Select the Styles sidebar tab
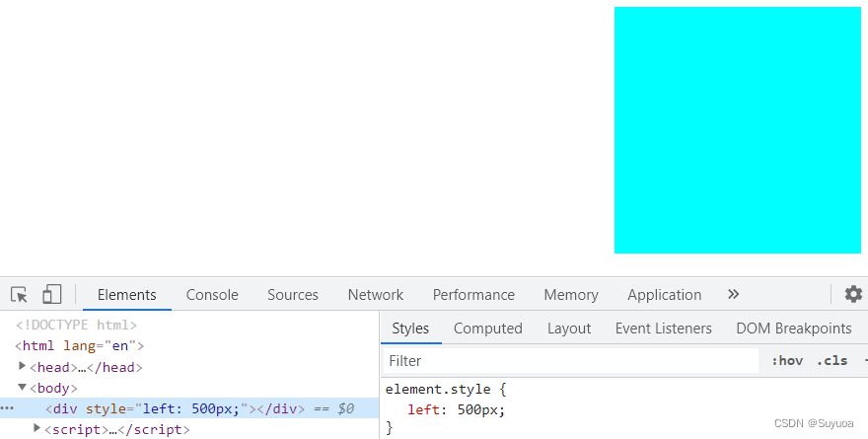Viewport: 868px width, 439px height. tap(410, 329)
